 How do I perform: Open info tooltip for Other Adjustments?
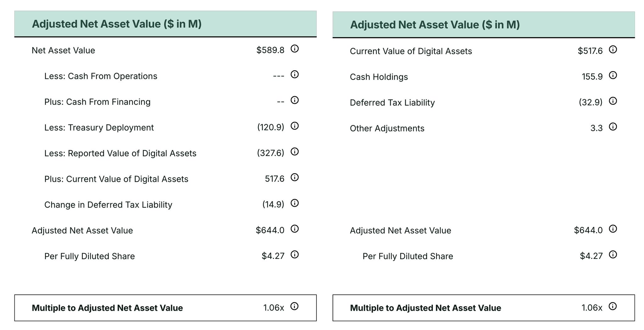pyautogui.click(x=613, y=127)
